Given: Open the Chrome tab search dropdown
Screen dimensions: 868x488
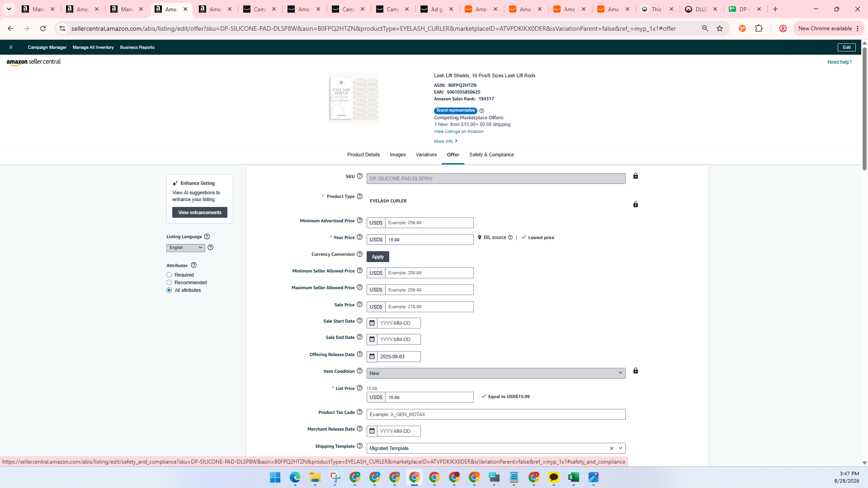Looking at the screenshot, I should (9, 9).
